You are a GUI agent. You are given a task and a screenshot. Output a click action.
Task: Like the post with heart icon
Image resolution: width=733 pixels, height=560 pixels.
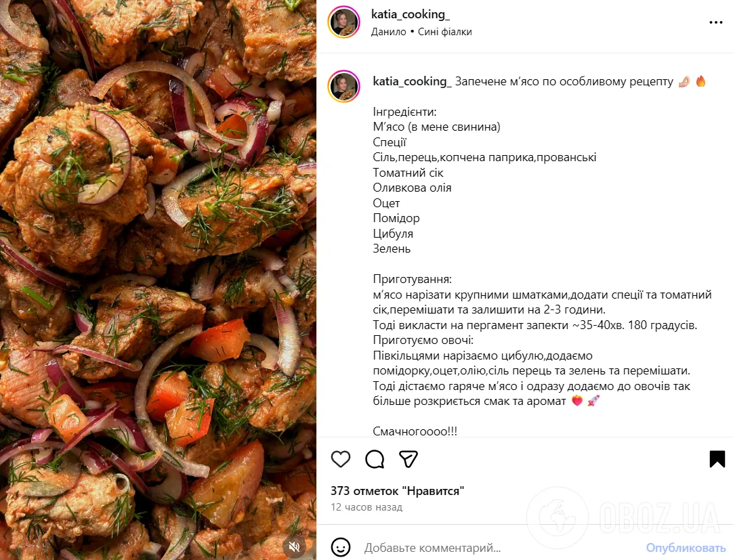pos(341,459)
